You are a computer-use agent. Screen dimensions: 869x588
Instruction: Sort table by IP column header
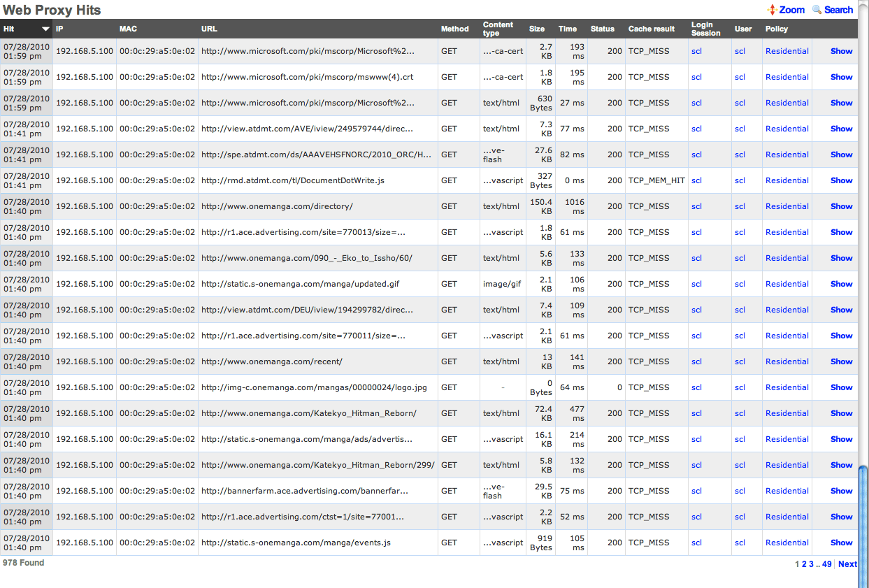point(59,29)
